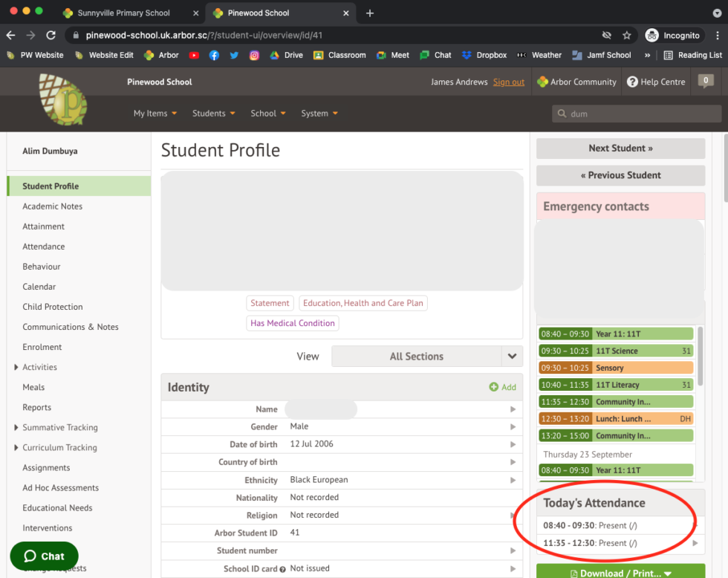The image size is (728, 578).
Task: Open the Students menu
Action: click(213, 113)
